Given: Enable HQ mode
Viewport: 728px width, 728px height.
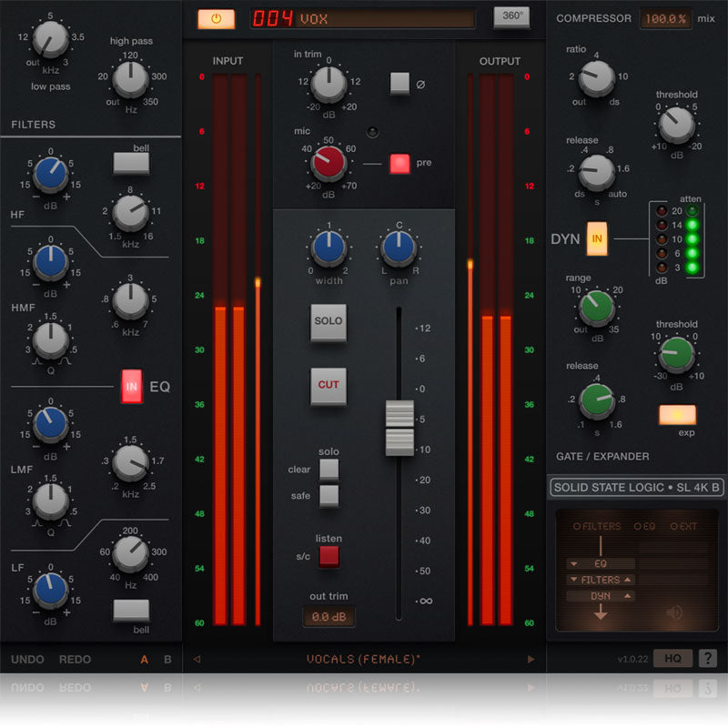Looking at the screenshot, I should 672,658.
